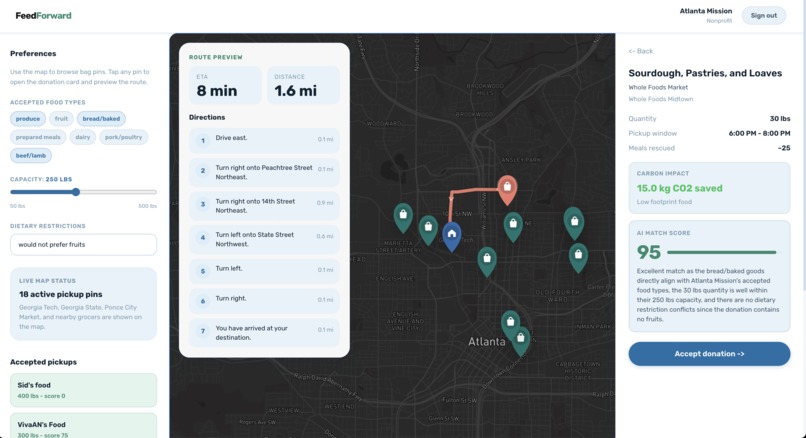Screen dimensions: 806x438
Task: Click the Distance 1.6 mi card
Action: [x=303, y=85]
